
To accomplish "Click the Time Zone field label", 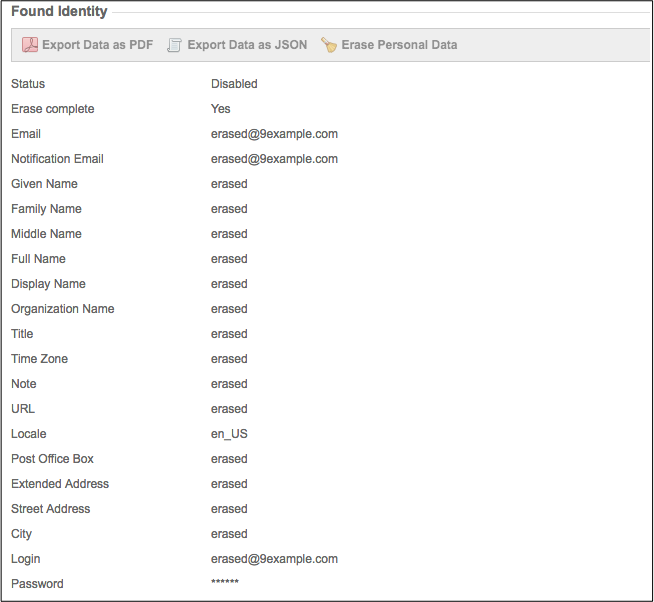I will point(39,359).
